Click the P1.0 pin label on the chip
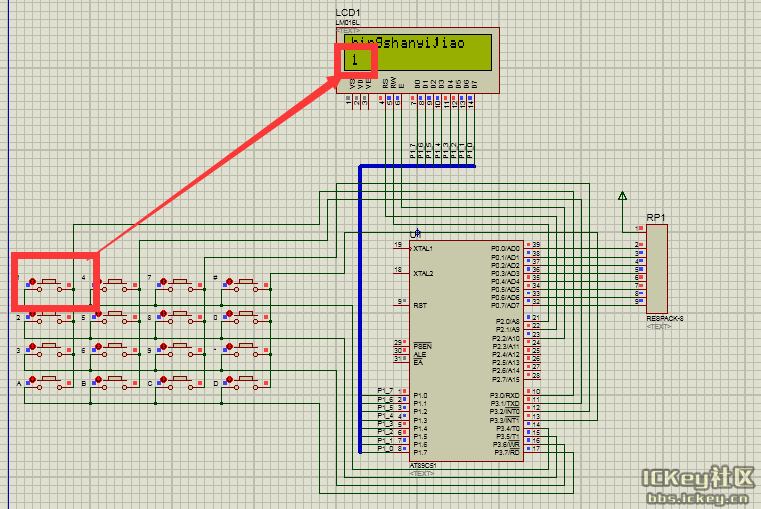This screenshot has width=761, height=509. pyautogui.click(x=420, y=395)
